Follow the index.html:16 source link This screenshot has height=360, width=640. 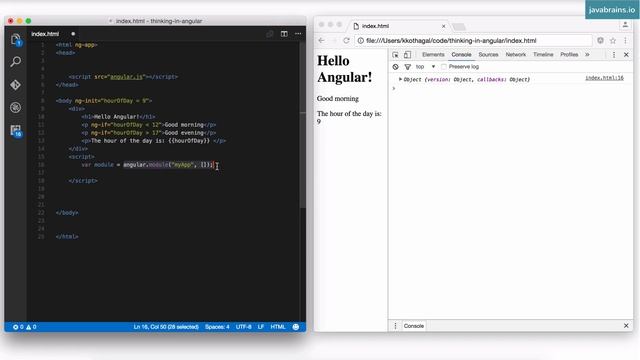click(604, 78)
